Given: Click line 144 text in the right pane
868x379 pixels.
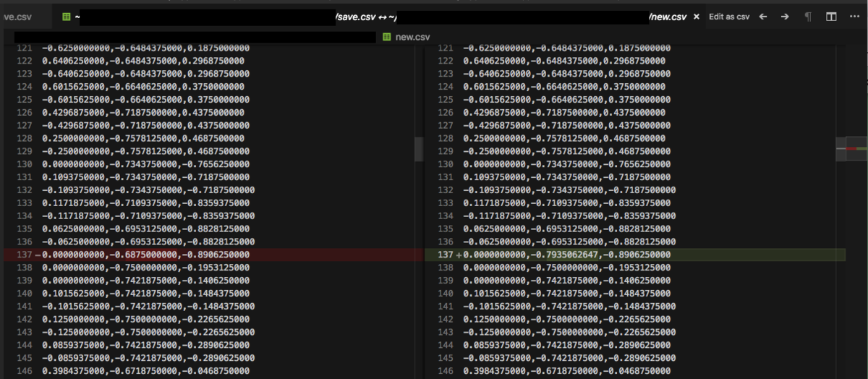Looking at the screenshot, I should point(566,344).
